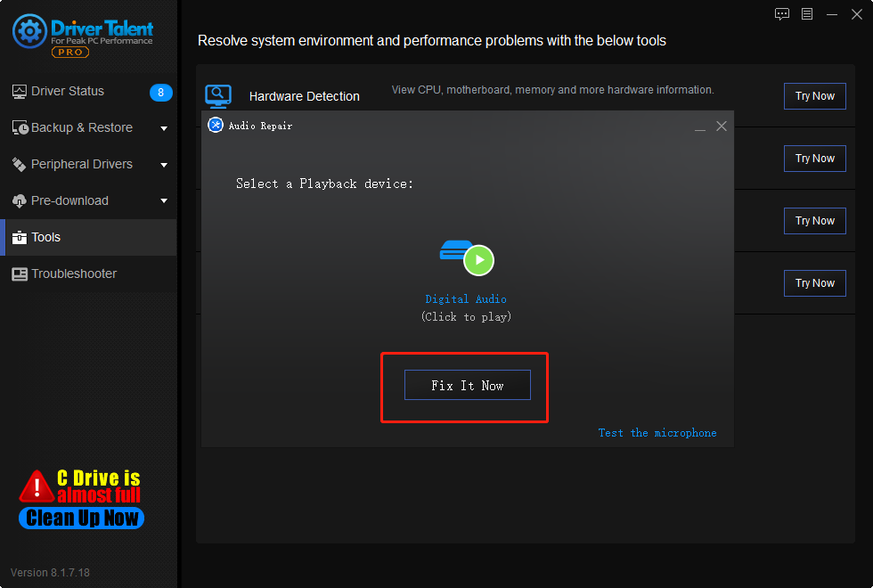This screenshot has width=873, height=588.
Task: Close the Audio Repair dialog
Action: [x=722, y=127]
